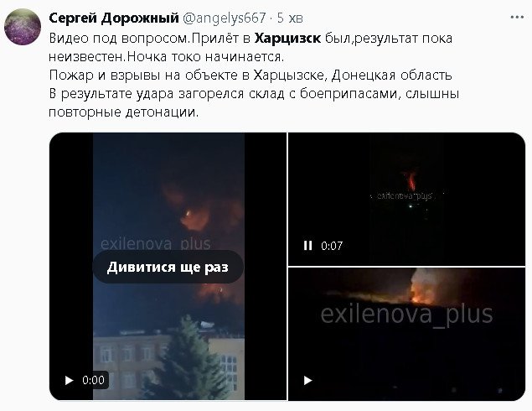The image size is (532, 411).
Task: Click the Дивитися ще раз button
Action: pos(168,267)
